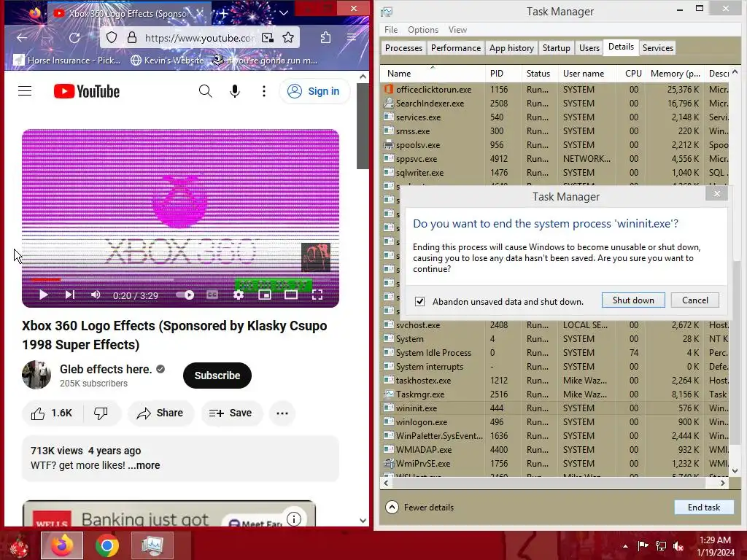Open Chrome from taskbar
This screenshot has height=560, width=747.
coord(107,545)
